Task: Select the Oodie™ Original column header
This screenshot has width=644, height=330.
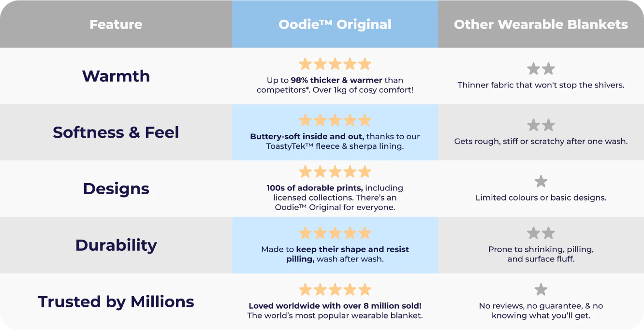Action: 335,24
